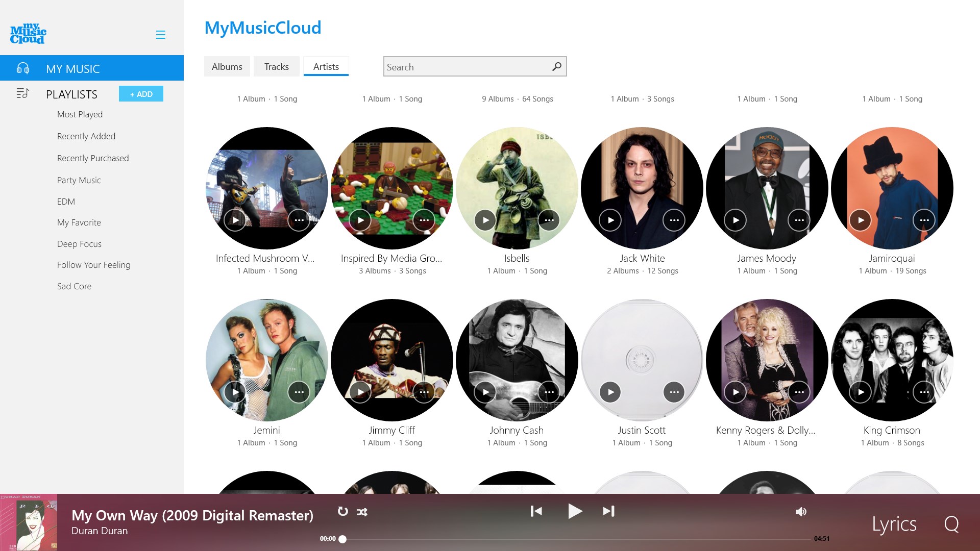Open Jamiroquai artist name
The image size is (980, 551).
[x=892, y=258]
